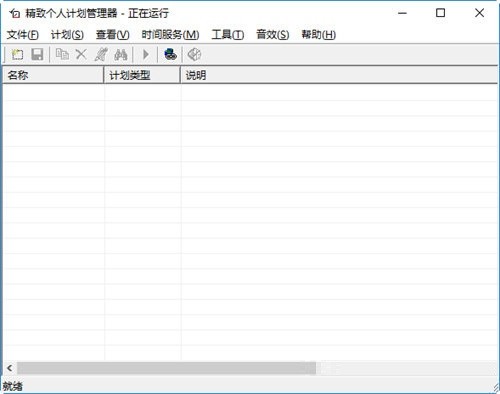Open the 查看(V) menu
Screen dimensions: 500x394
[x=113, y=35]
